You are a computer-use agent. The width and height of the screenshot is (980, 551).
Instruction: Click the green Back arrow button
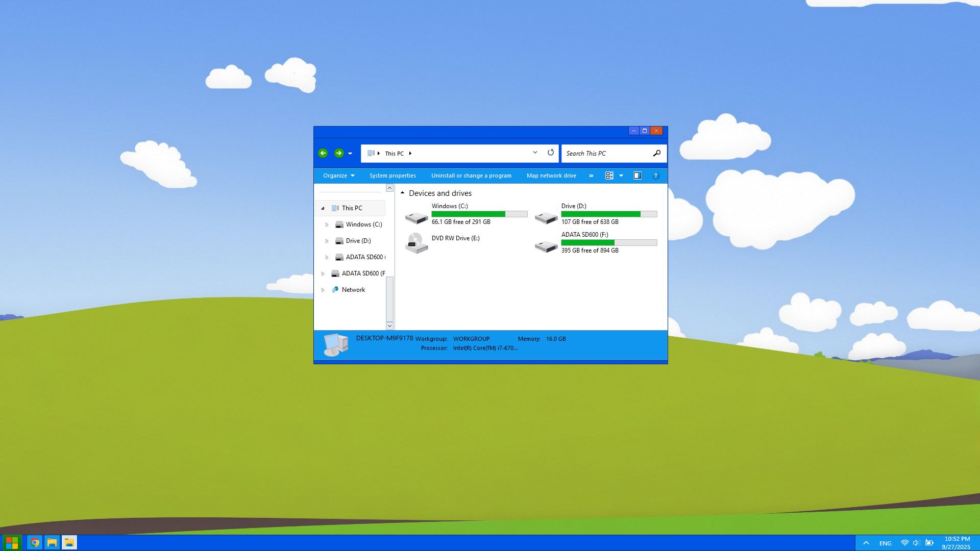point(323,153)
